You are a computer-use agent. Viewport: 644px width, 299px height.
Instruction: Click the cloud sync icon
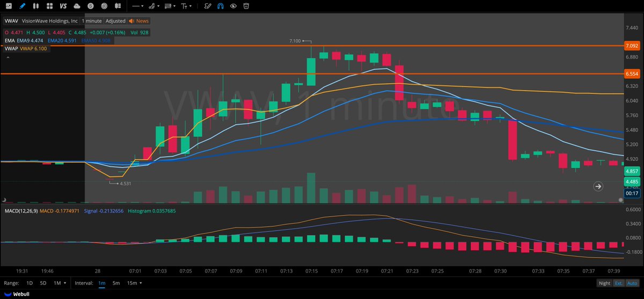point(77,6)
